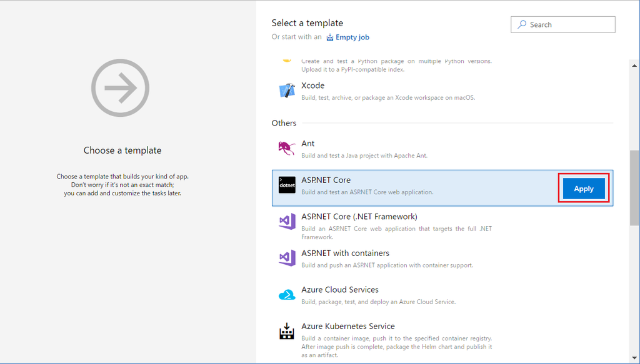
Task: Click the Empty job icon
Action: (x=330, y=37)
